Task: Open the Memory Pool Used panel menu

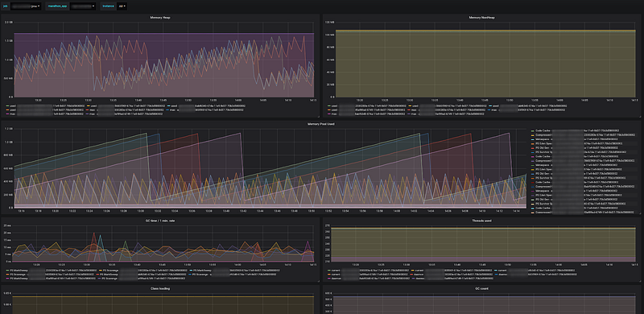Action: pyautogui.click(x=320, y=124)
